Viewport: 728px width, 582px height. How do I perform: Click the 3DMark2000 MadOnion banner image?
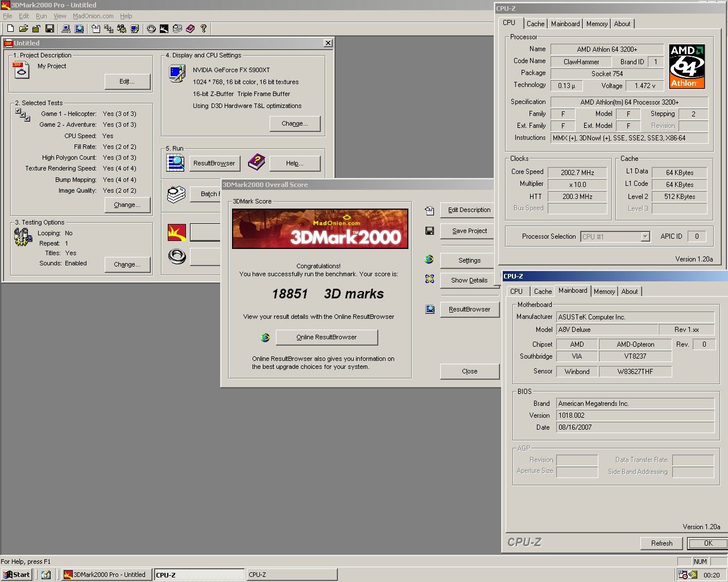pyautogui.click(x=320, y=228)
